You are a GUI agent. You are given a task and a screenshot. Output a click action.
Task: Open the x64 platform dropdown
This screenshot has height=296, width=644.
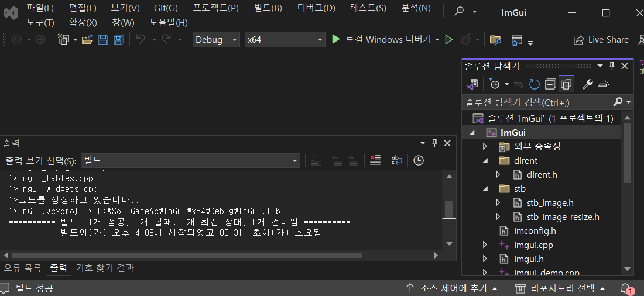[285, 40]
